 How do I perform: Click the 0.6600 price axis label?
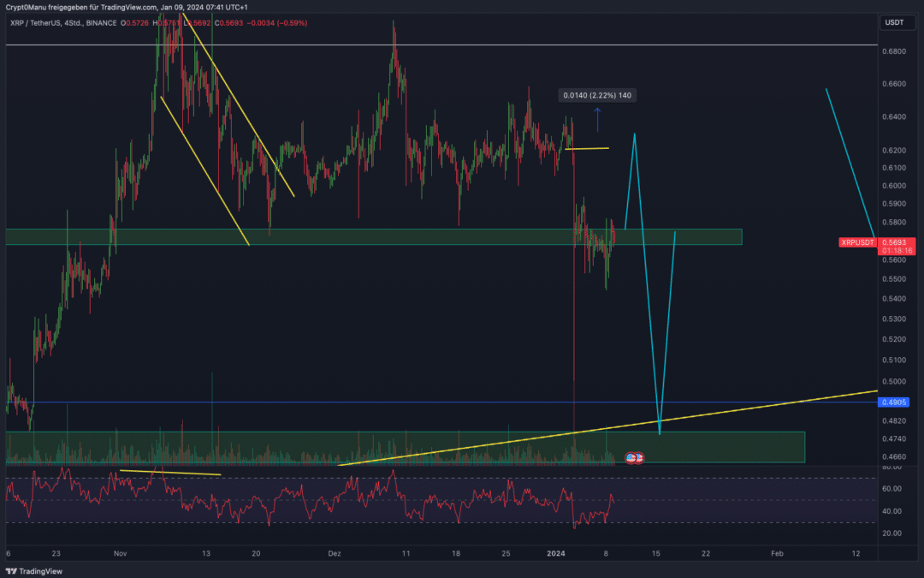click(894, 84)
